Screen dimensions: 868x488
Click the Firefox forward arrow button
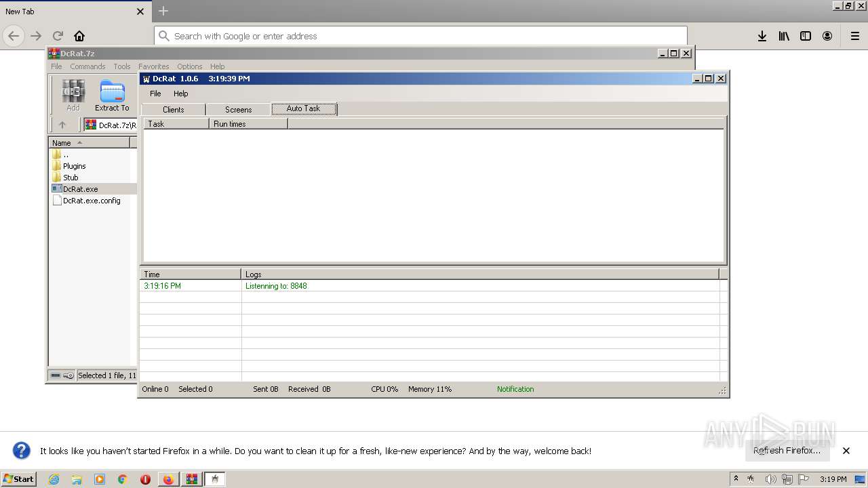(36, 36)
